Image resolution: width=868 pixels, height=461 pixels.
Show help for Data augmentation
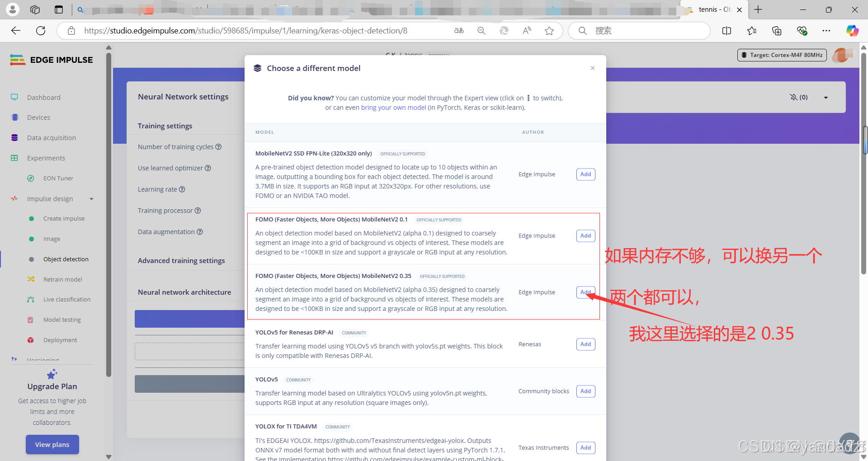(200, 232)
